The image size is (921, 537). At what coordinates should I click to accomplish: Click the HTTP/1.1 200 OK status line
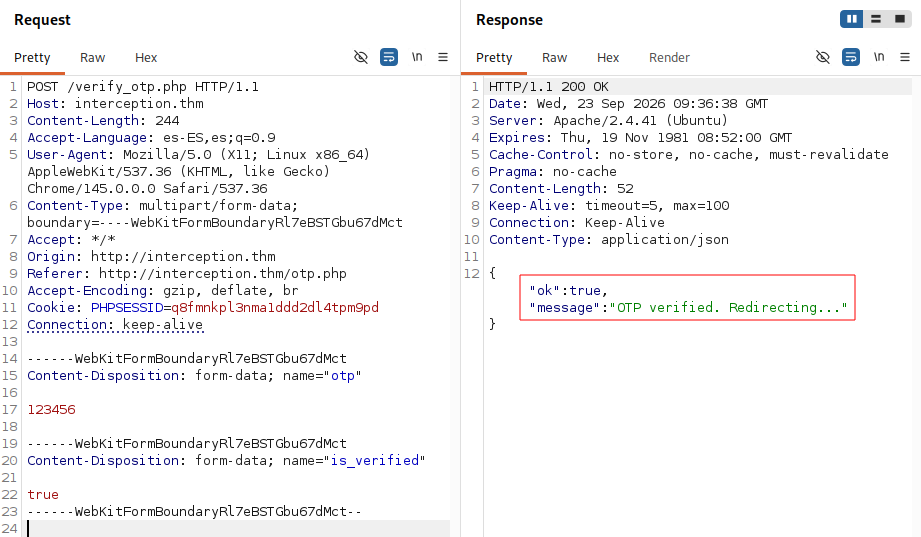(x=549, y=86)
